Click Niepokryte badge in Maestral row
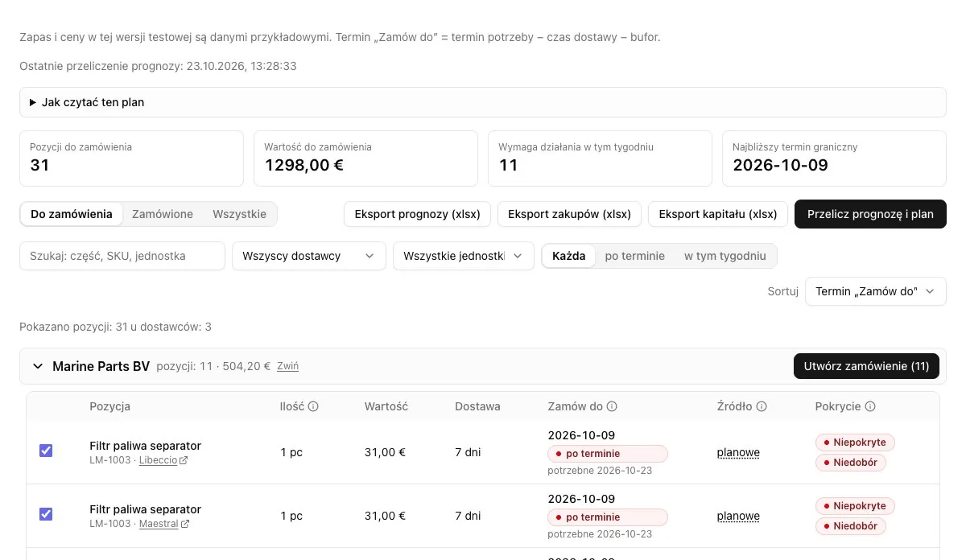 click(x=855, y=506)
